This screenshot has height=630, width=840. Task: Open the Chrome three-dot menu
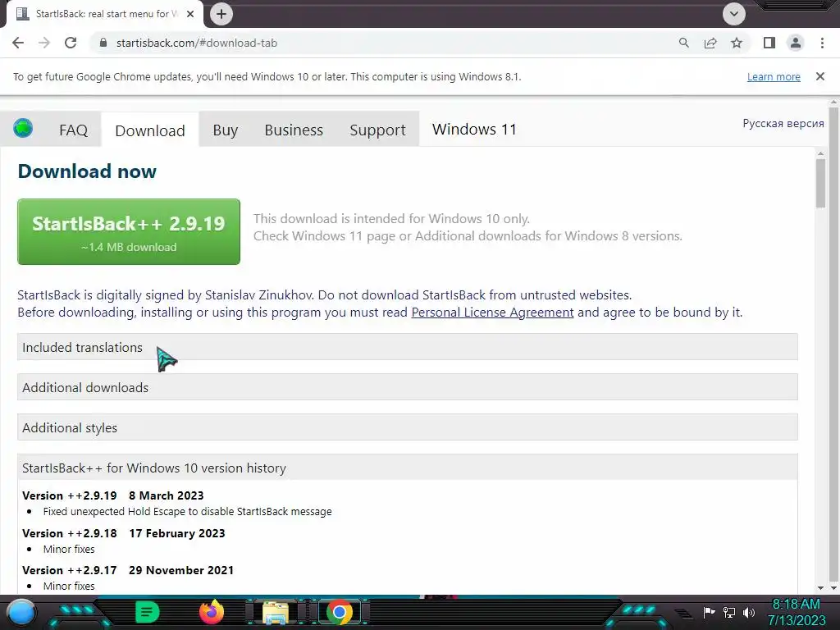tap(822, 43)
